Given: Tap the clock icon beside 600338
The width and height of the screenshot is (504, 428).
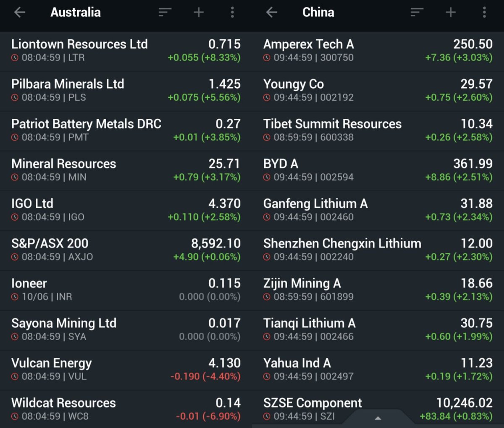Looking at the screenshot, I should coord(267,138).
